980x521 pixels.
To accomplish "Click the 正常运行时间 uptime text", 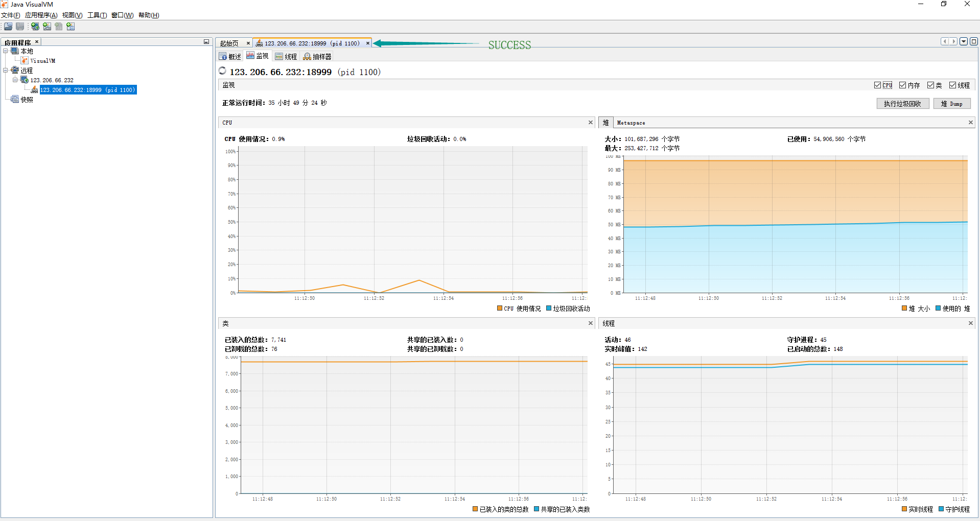I will pyautogui.click(x=274, y=103).
